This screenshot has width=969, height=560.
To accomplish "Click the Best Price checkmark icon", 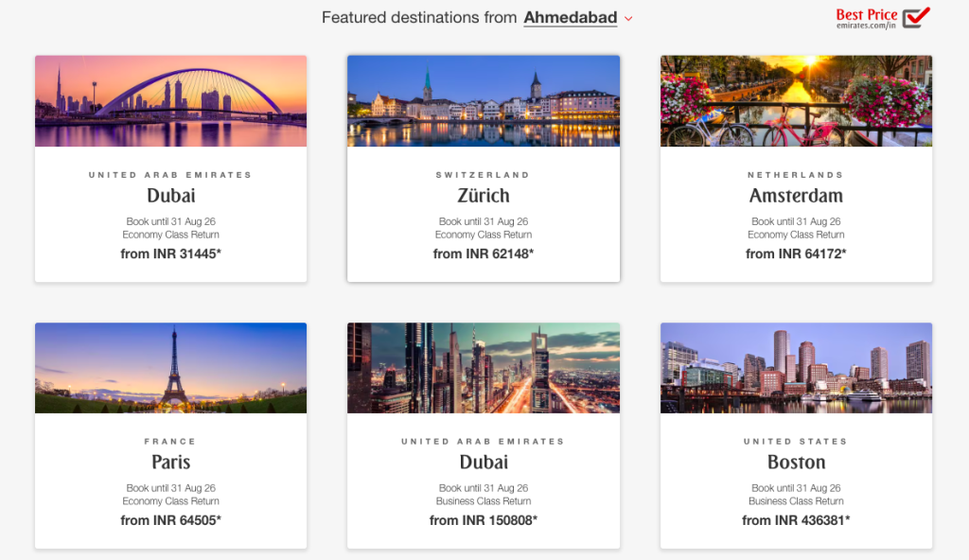I will coord(916,17).
